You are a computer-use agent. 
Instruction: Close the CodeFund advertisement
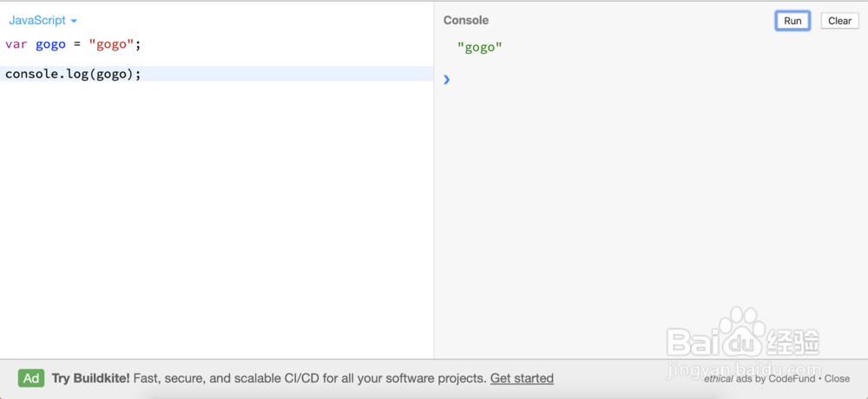(837, 378)
